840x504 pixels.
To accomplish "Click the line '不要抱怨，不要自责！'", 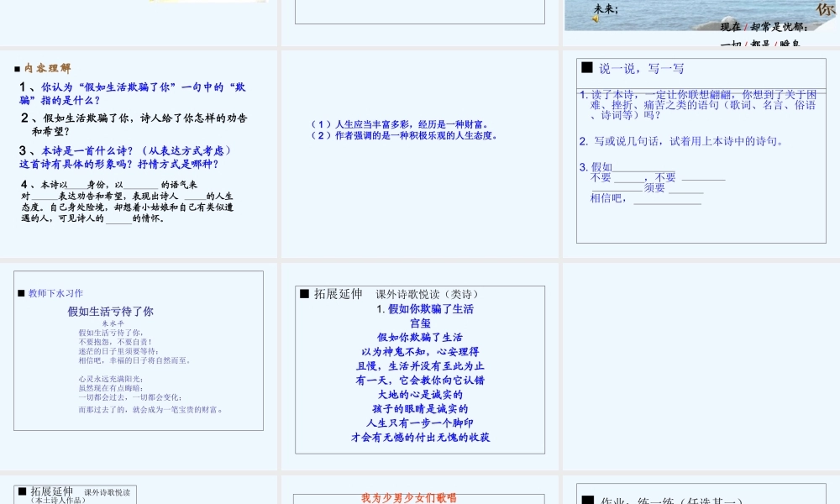I will point(115,342).
